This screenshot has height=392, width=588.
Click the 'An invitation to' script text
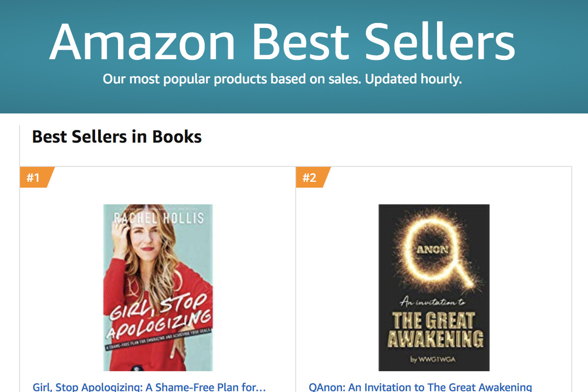(432, 302)
